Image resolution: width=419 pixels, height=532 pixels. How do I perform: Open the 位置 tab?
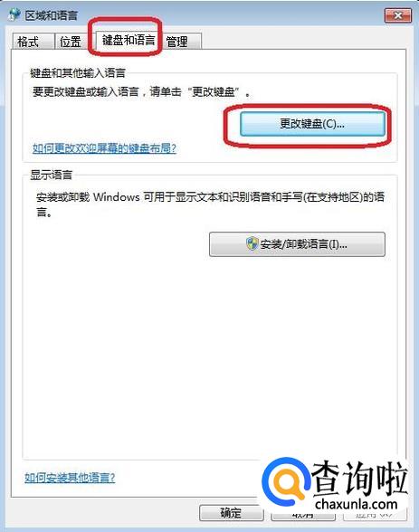(71, 42)
